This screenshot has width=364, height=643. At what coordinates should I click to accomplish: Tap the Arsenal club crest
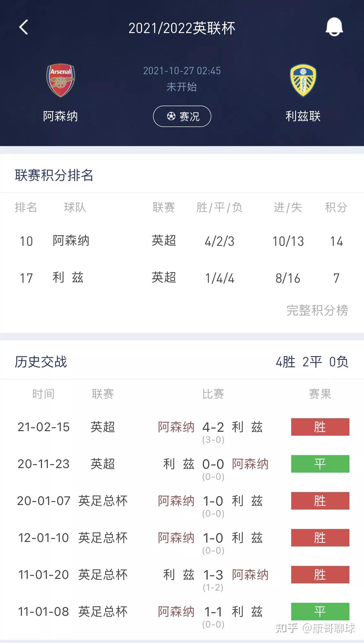(61, 80)
